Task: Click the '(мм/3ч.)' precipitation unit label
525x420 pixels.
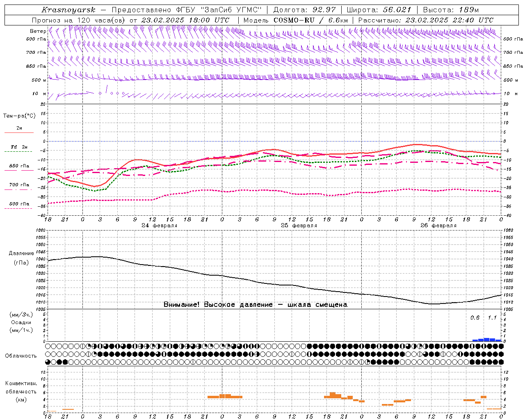Action: [21, 315]
